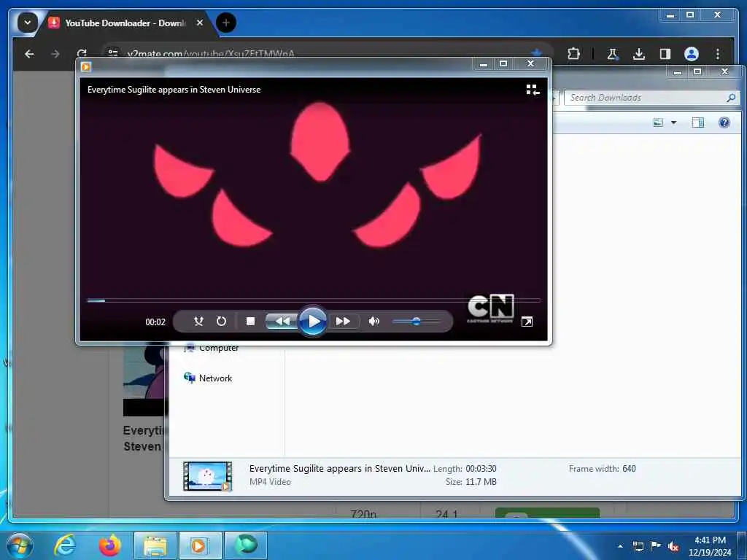Click the MP4 Video file type label

[x=270, y=482]
